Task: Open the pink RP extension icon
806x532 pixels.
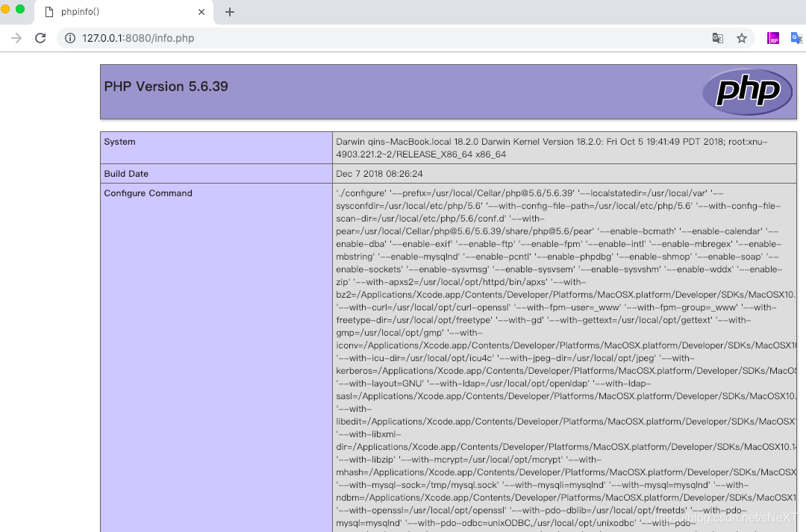Action: [x=772, y=38]
